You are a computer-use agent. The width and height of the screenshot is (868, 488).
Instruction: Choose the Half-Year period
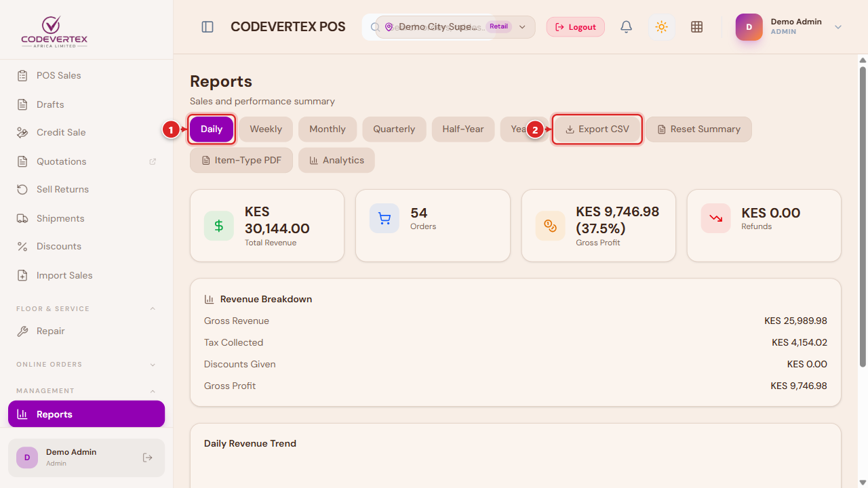pos(463,129)
